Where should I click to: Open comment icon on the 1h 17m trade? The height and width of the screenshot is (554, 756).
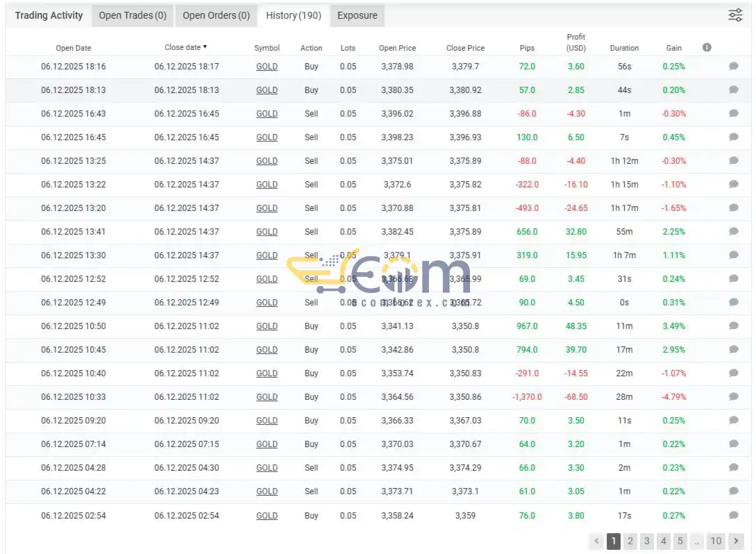733,208
